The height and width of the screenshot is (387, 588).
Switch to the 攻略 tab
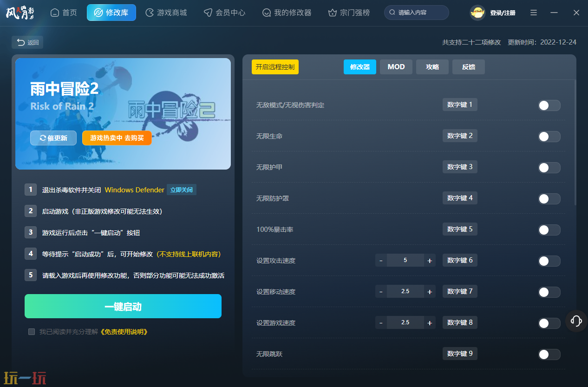click(432, 67)
